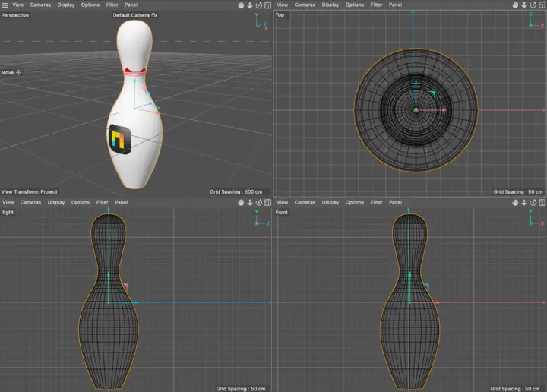Open Display menu in Top viewport
This screenshot has width=547, height=392.
pyautogui.click(x=330, y=5)
